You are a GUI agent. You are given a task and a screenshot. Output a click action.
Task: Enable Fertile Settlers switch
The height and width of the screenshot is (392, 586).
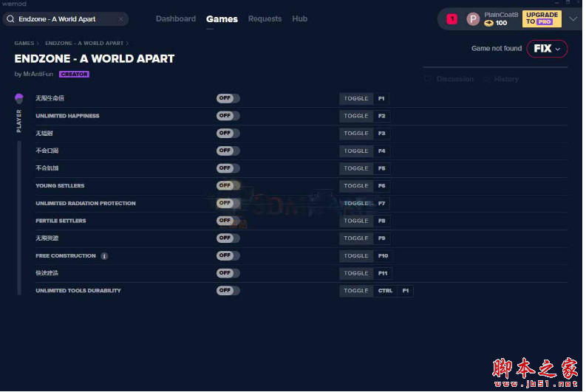tap(228, 221)
